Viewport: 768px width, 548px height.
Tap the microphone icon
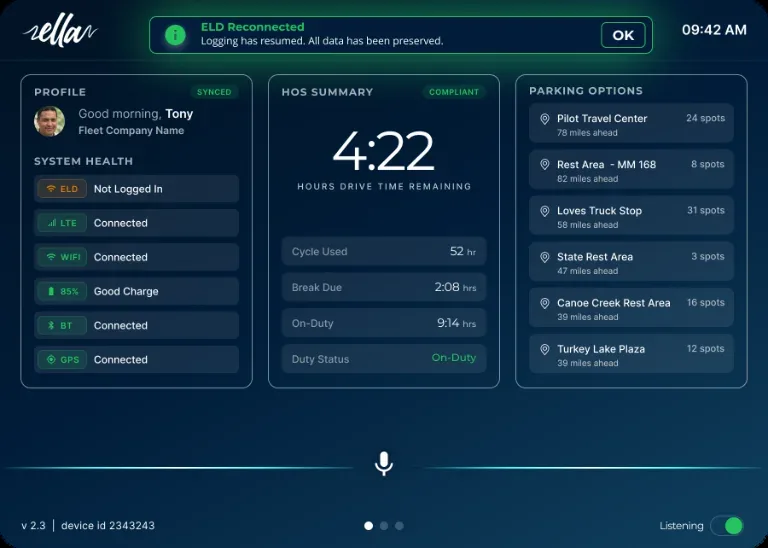point(384,463)
